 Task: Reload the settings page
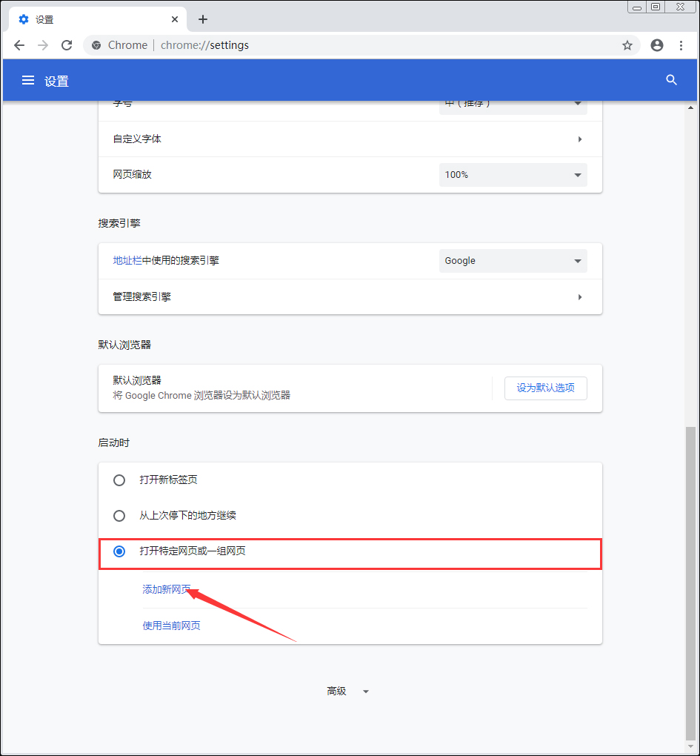(67, 45)
